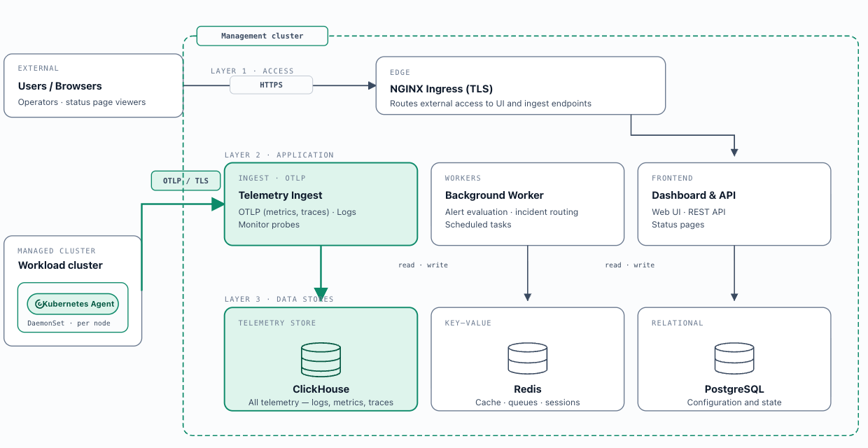The width and height of the screenshot is (868, 448).
Task: Click the ClickHouse name label
Action: point(321,389)
